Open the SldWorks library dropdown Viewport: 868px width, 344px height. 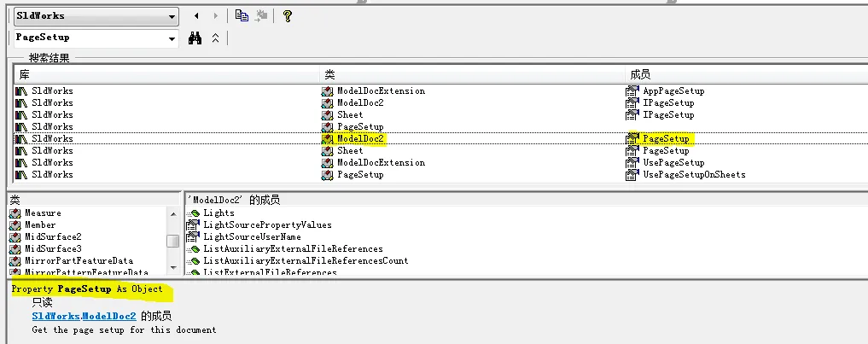(x=172, y=16)
